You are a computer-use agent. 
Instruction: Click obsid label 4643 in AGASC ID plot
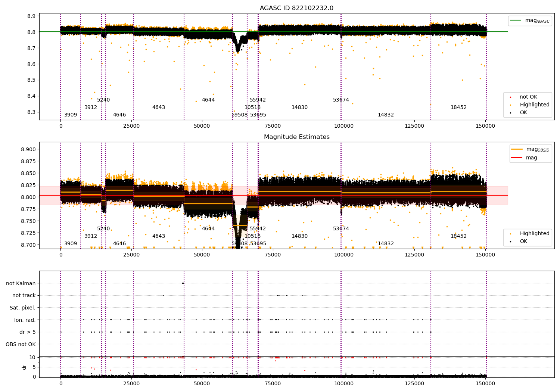point(159,107)
